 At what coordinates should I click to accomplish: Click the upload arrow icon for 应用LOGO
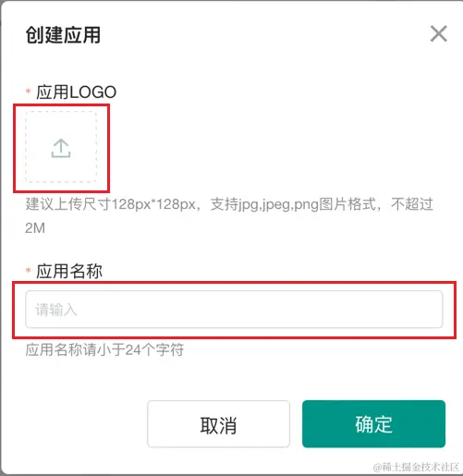click(61, 148)
